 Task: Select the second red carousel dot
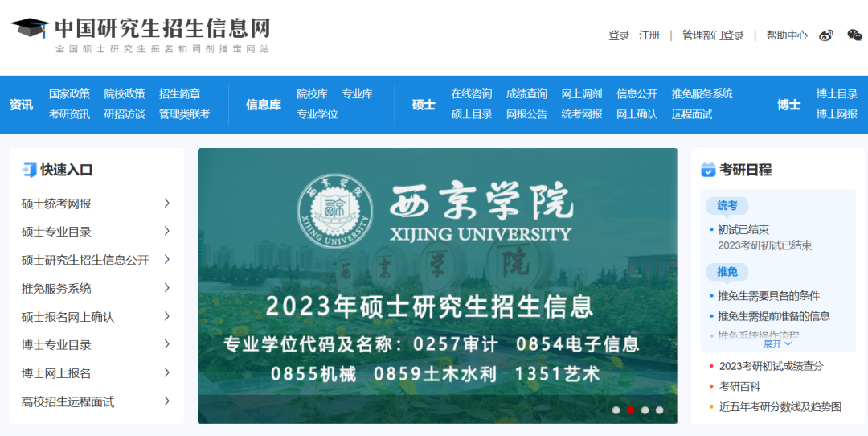[630, 410]
